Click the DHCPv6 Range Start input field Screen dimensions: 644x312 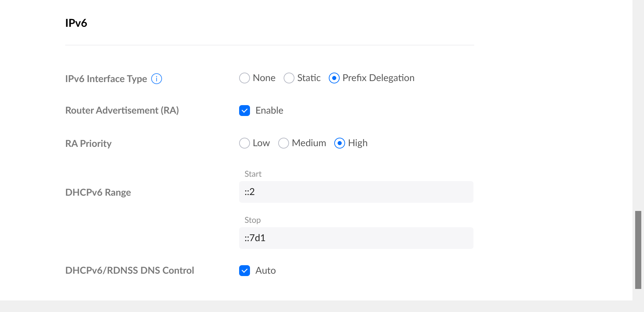point(356,192)
